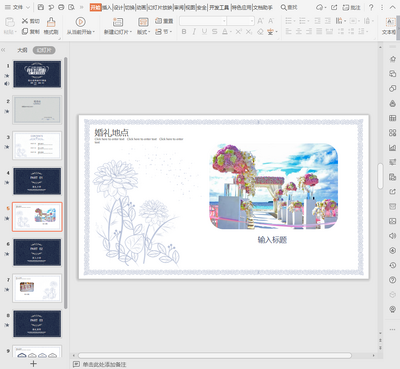Viewport: 400px width, 369px height.
Task: Click the New Slide (新建幻灯片) icon
Action: 118,22
